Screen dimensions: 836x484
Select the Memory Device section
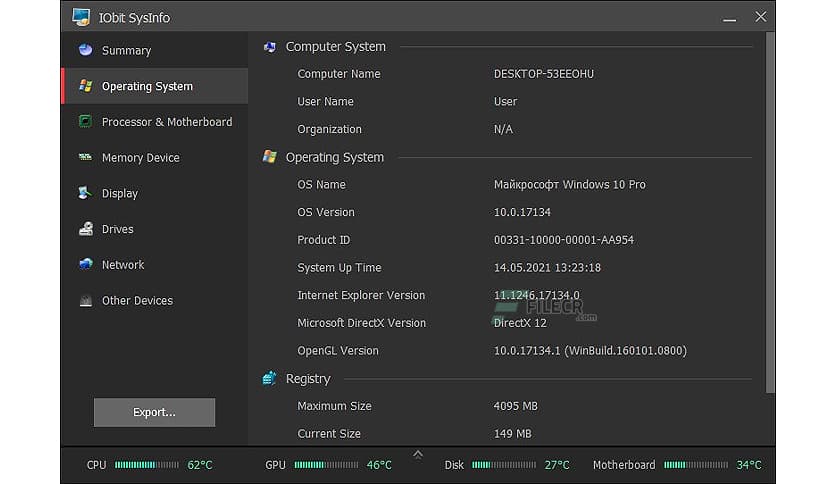tap(140, 158)
